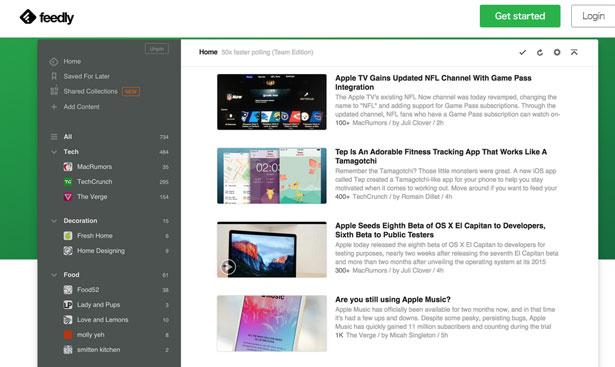Image resolution: width=615 pixels, height=367 pixels.
Task: Open the MacRumors feed
Action: (95, 166)
